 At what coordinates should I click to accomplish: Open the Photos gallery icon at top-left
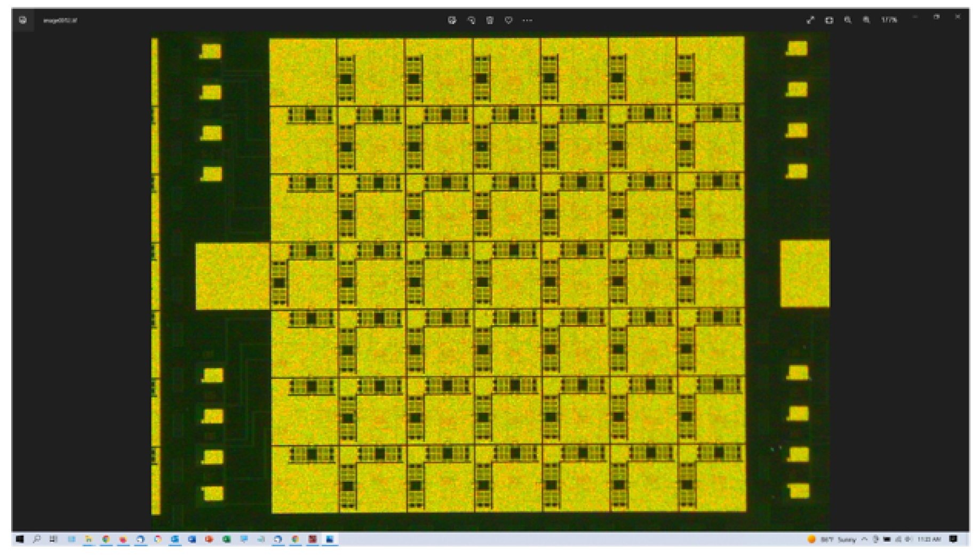click(23, 20)
